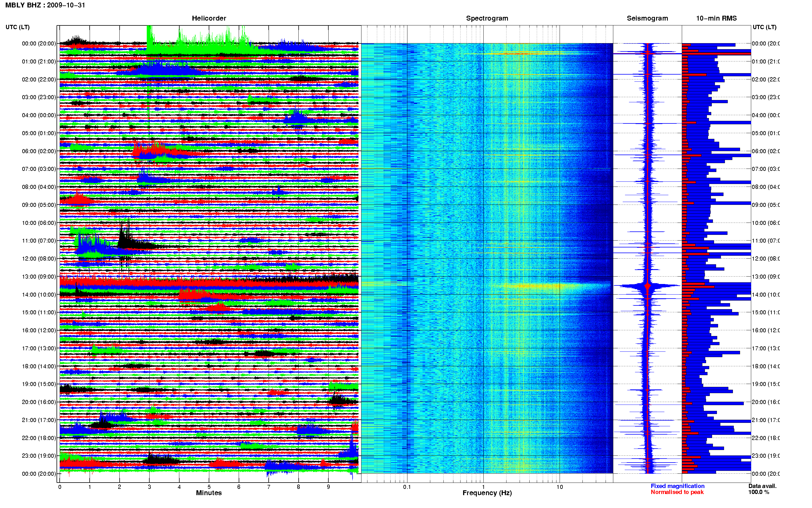Click the 'Frequency (Hz)' axis label
Viewport: 812px width, 508px height.
[487, 493]
